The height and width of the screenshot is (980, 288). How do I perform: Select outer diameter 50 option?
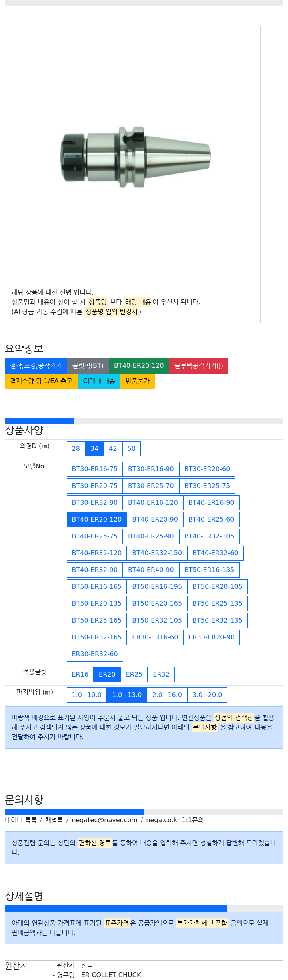131,448
